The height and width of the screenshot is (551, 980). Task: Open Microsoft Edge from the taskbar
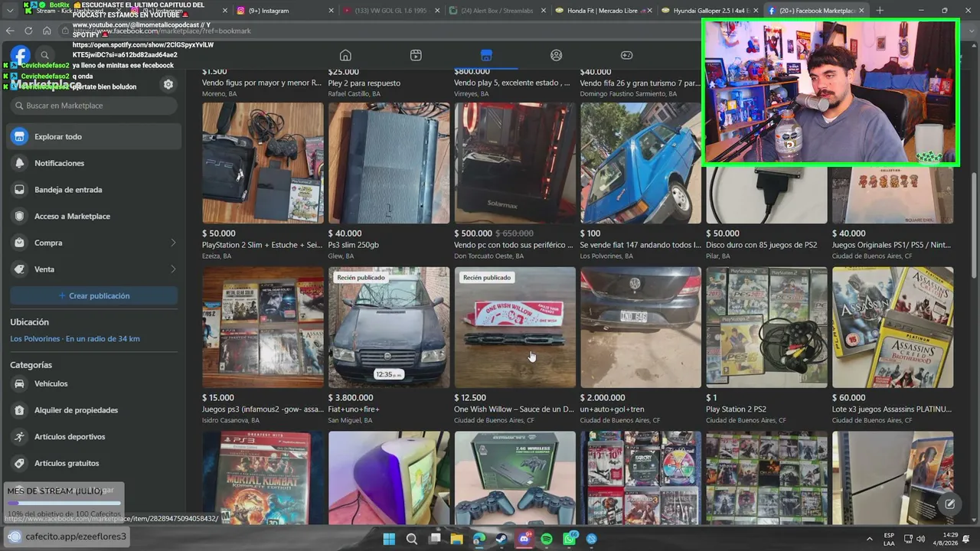(x=479, y=539)
